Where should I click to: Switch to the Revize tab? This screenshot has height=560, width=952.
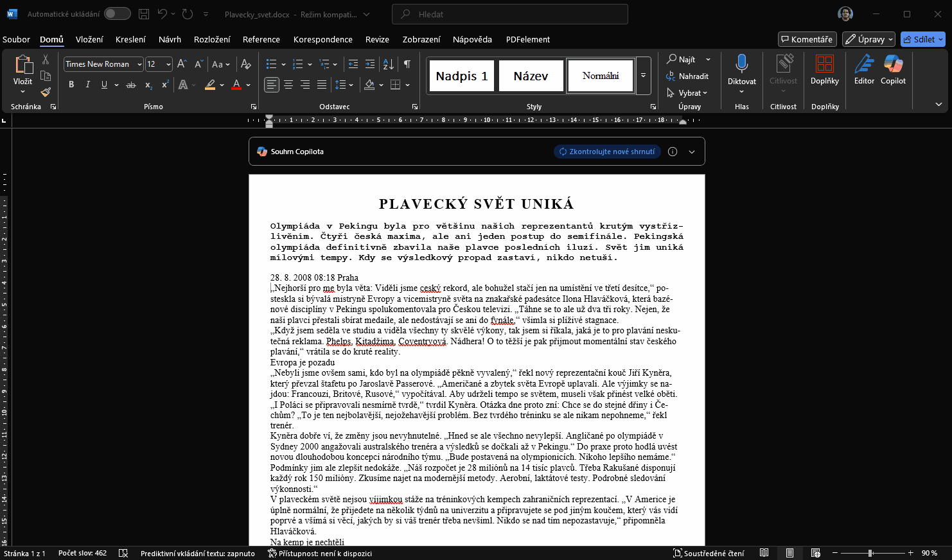[x=377, y=39]
